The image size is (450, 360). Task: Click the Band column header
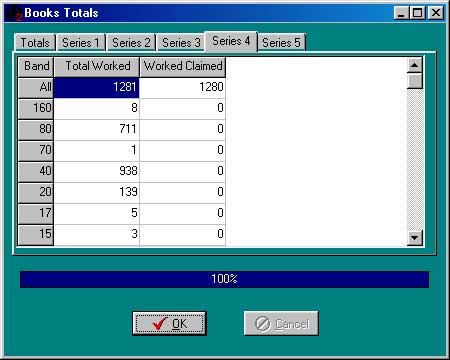click(36, 67)
